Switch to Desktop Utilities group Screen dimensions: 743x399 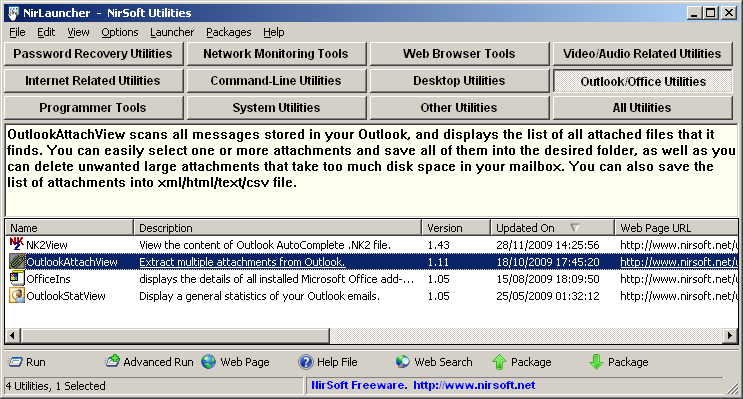(459, 81)
